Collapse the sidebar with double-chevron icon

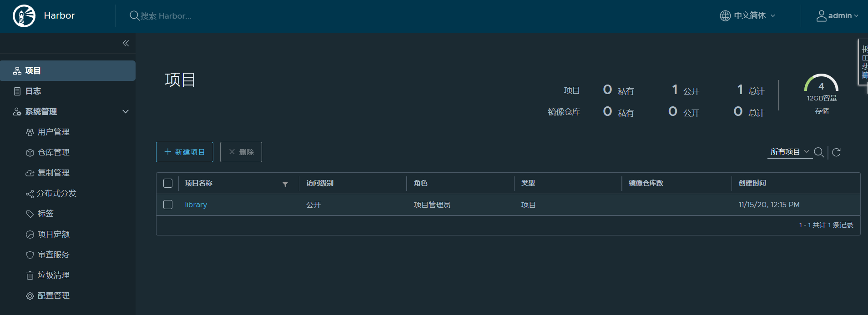coord(126,43)
